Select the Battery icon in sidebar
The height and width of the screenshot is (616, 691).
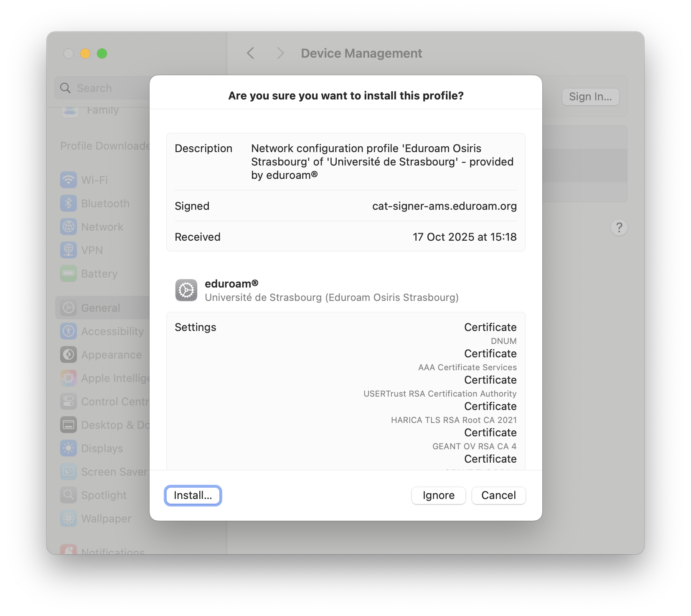coord(69,274)
